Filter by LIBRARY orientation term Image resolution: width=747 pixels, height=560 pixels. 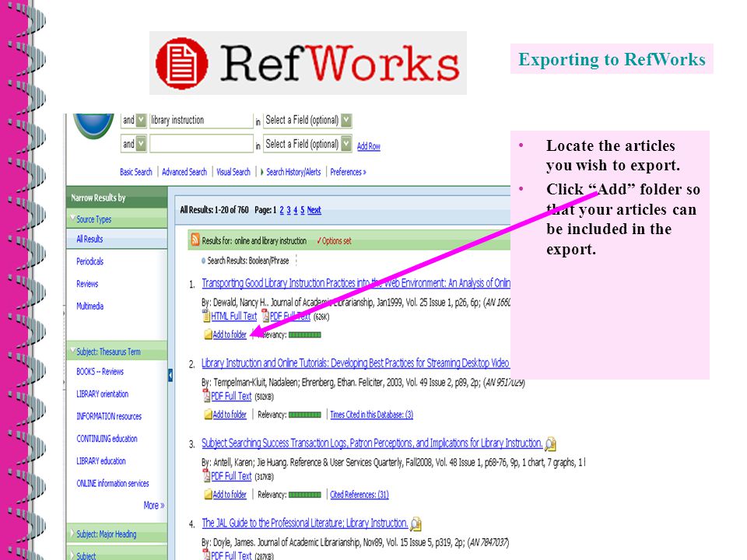[103, 394]
